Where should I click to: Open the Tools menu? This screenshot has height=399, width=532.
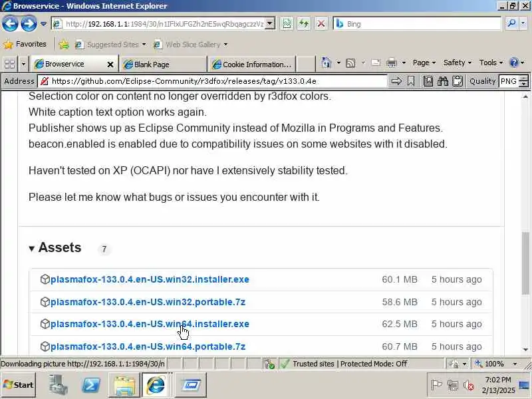click(491, 63)
